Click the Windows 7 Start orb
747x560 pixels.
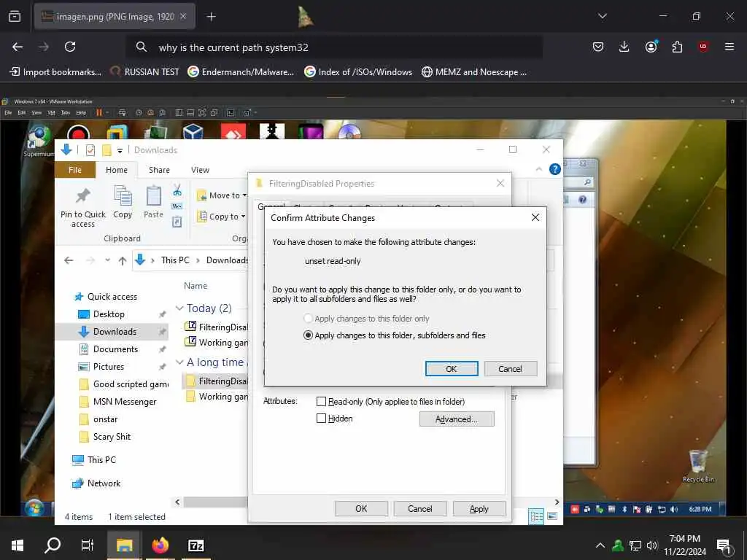[35, 508]
